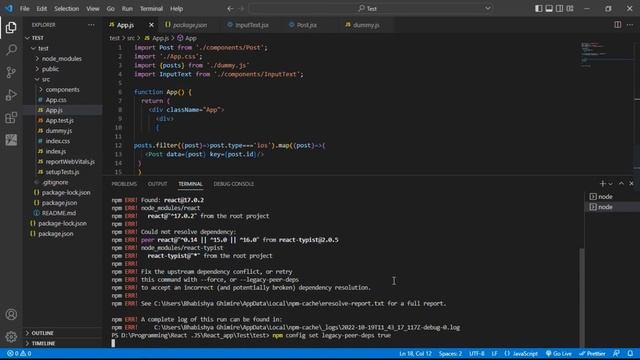Toggle the bottom panel layout icon
This screenshot has height=360, width=640.
(x=549, y=8)
